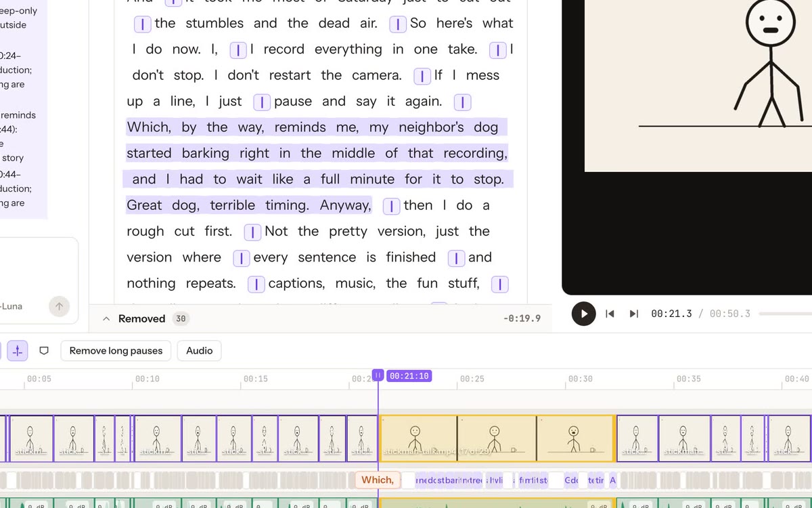Select the highlighted stickman-talk.mp4 clip 17 of 29
Image resolution: width=812 pixels, height=508 pixels.
pos(497,439)
